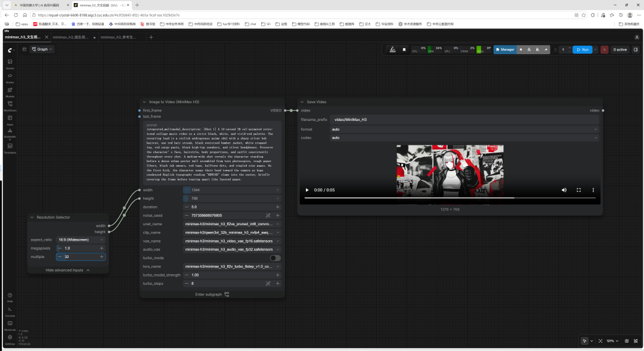Open the Console panel
Image resolution: width=644 pixels, height=351 pixels.
10,311
